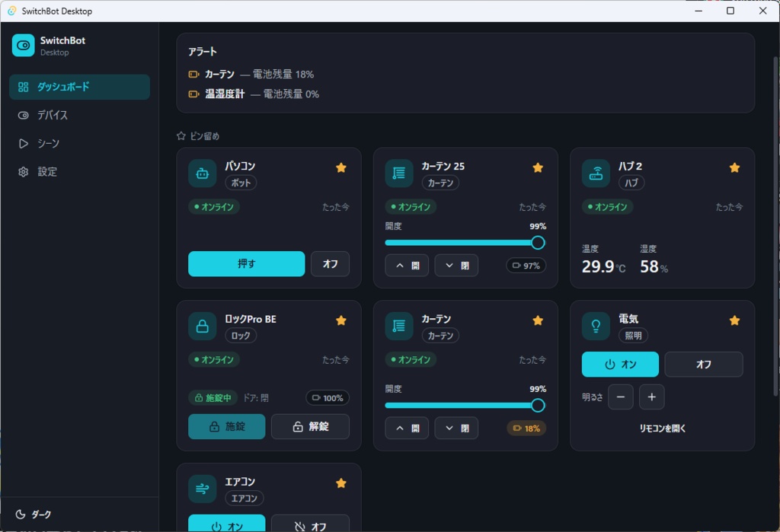Unpin ロックPro BE using its star
Screen dimensions: 780x532
340,320
